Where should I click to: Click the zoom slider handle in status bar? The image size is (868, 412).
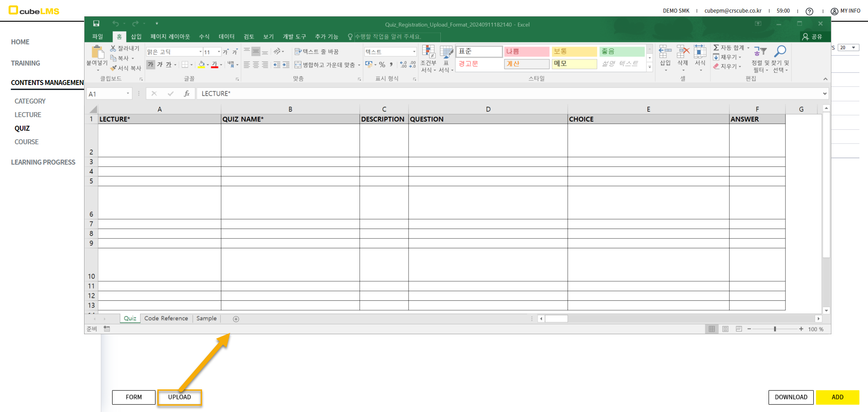[x=775, y=329]
